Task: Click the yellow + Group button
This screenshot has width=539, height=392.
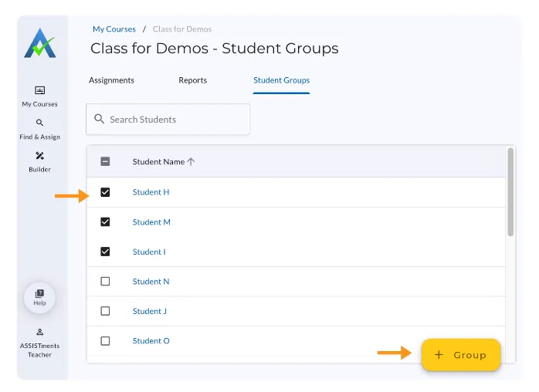Action: 461,355
